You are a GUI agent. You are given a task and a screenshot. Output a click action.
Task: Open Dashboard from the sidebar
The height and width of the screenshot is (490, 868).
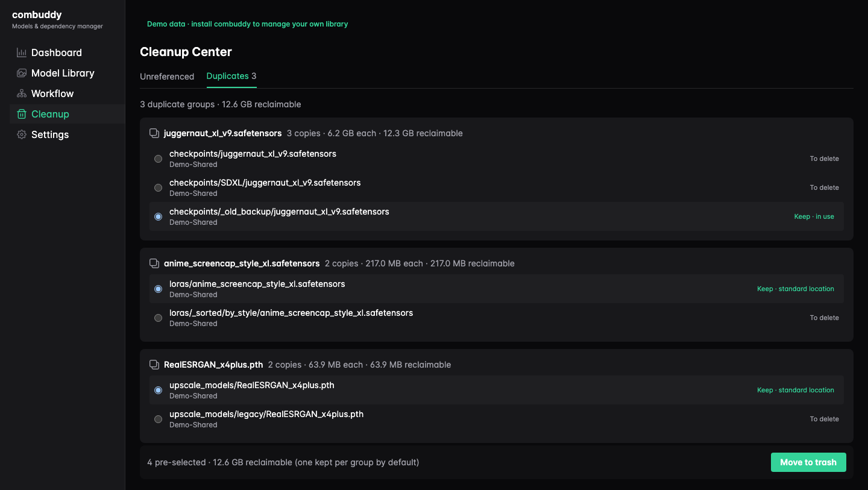click(67, 52)
